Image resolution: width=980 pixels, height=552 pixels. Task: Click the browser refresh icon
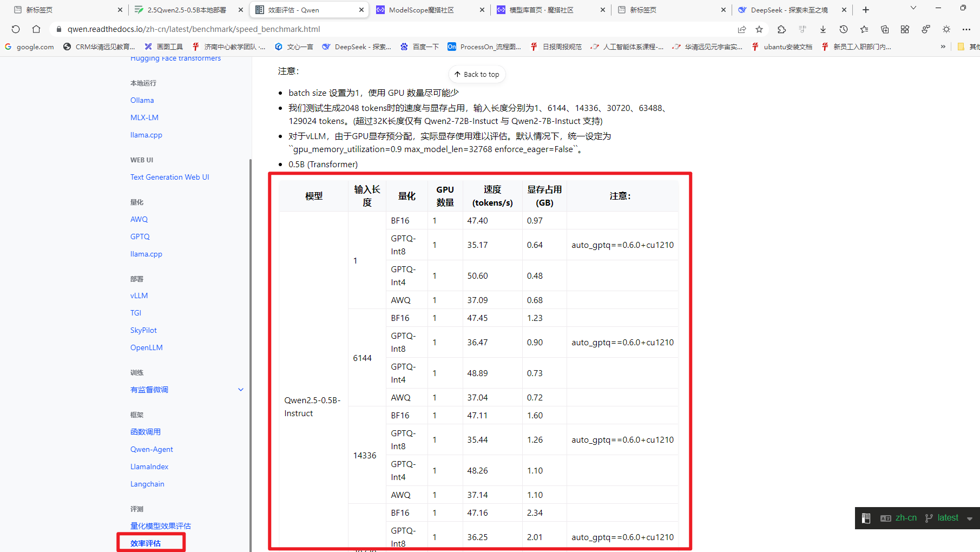tap(16, 29)
